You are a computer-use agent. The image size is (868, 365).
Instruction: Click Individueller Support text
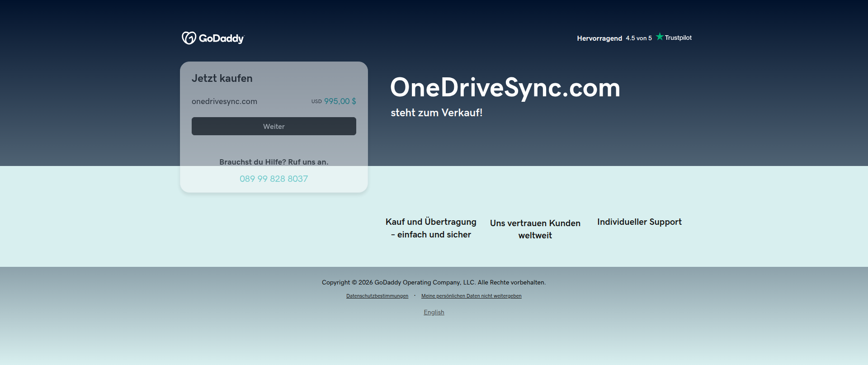[639, 222]
